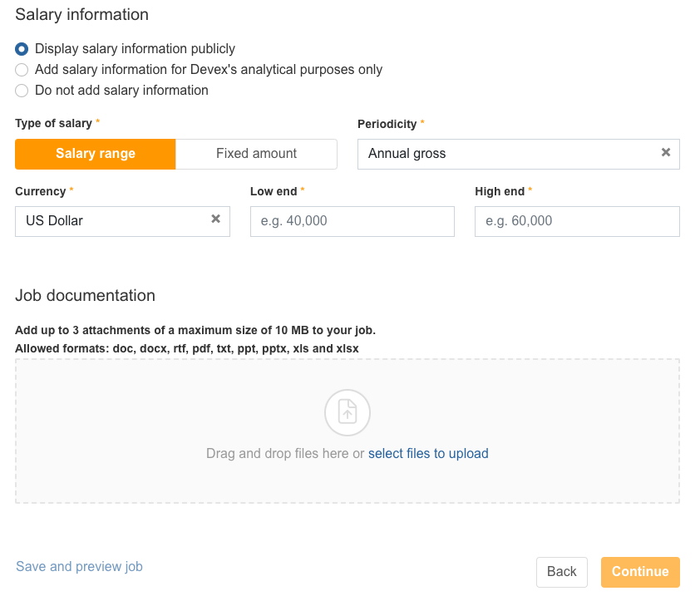Image resolution: width=700 pixels, height=596 pixels.
Task: Select Do not add salary information
Action: (x=22, y=91)
